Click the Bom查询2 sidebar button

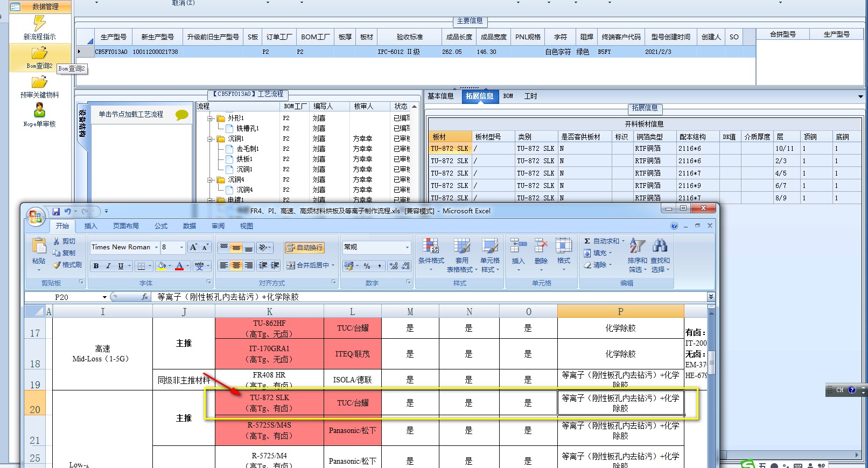[40, 57]
